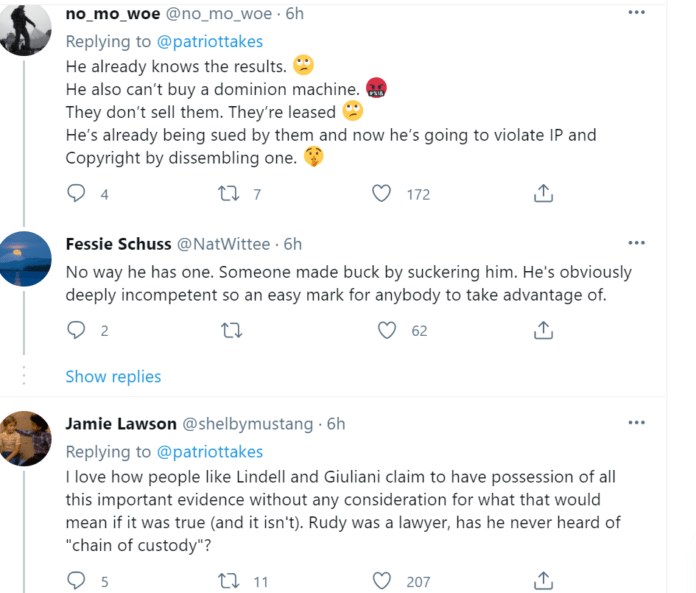View Fessie Schuss's profile picture
Screen dimensions: 696x593
tap(24, 259)
